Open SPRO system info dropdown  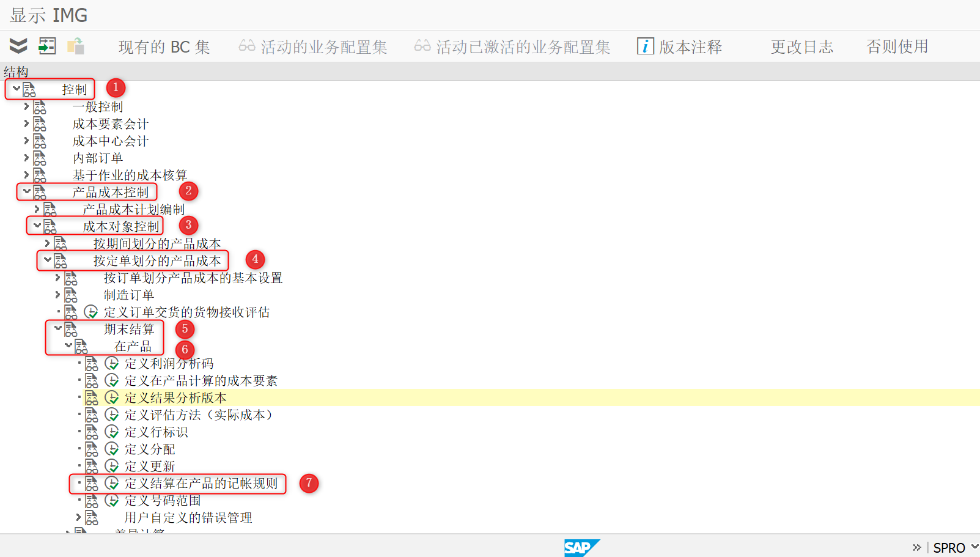click(974, 547)
